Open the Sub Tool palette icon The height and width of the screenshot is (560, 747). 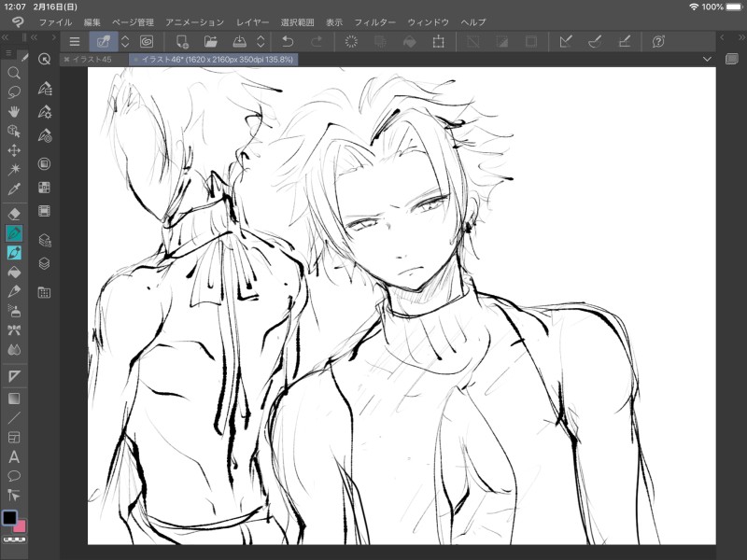44,89
